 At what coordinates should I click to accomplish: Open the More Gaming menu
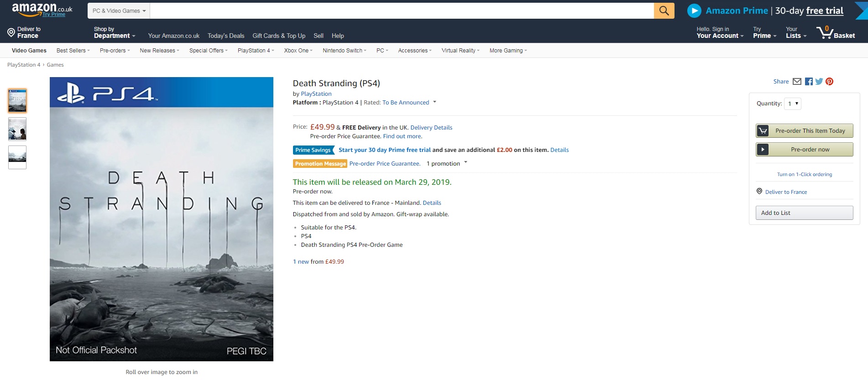pos(508,51)
